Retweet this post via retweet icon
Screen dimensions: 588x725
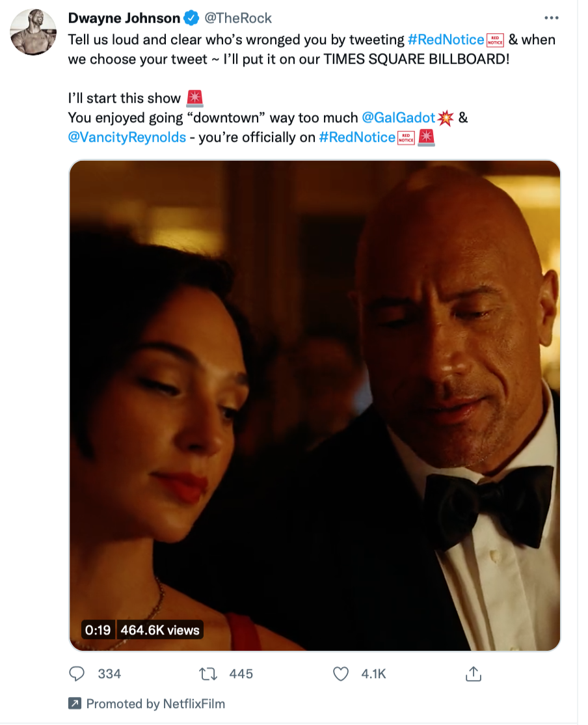(x=209, y=674)
